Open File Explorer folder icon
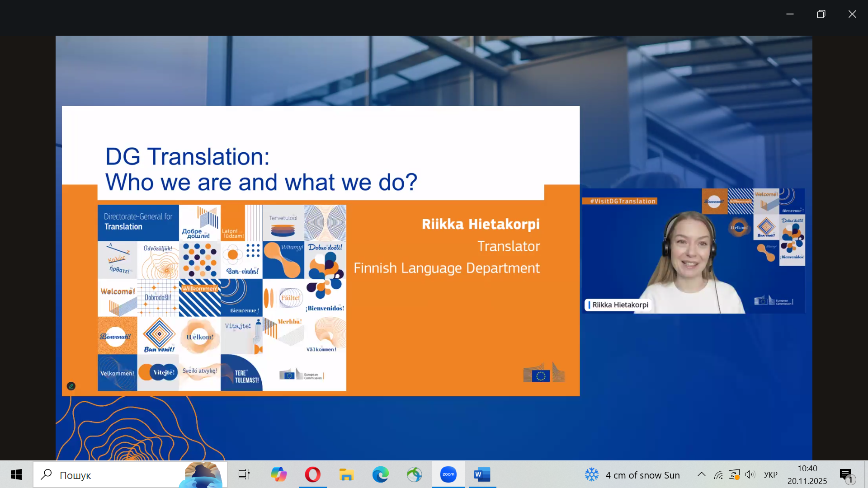Image resolution: width=868 pixels, height=488 pixels. (x=346, y=474)
